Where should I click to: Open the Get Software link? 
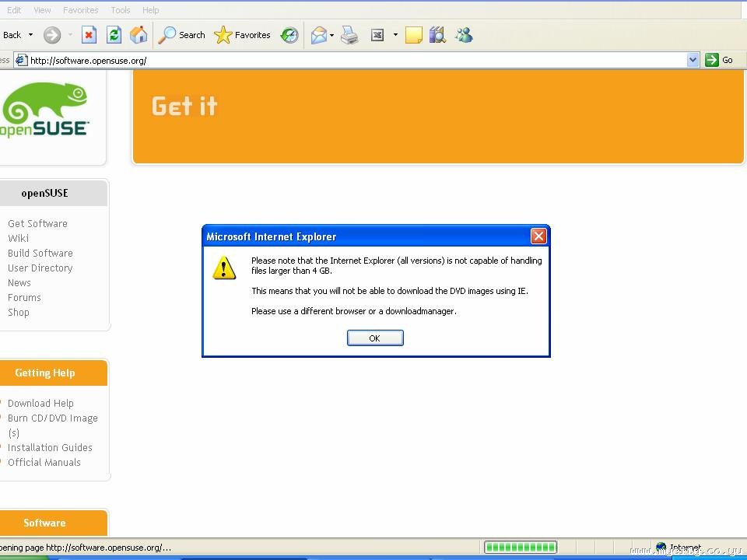click(37, 223)
